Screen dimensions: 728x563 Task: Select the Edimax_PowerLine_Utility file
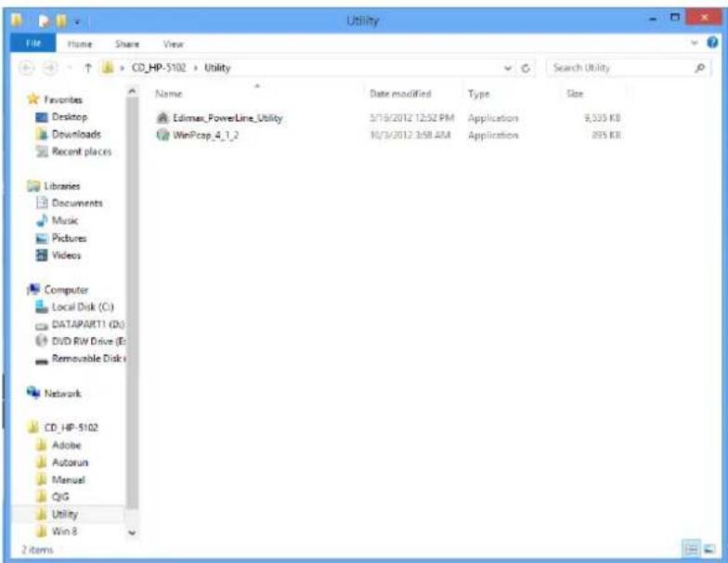pyautogui.click(x=227, y=118)
